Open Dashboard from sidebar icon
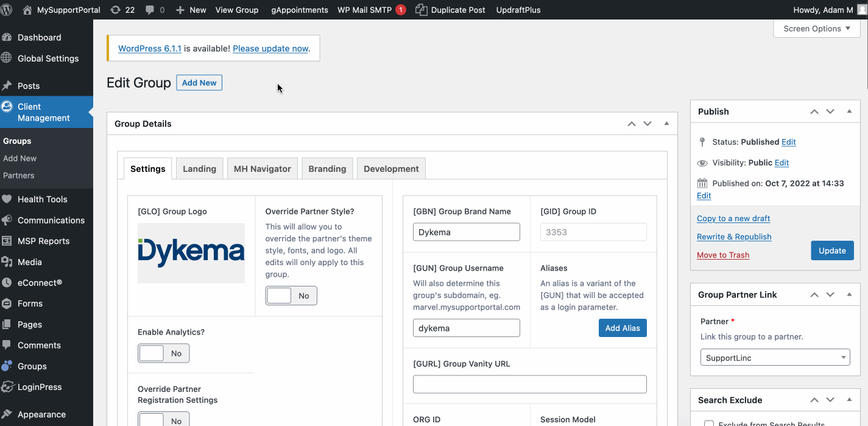Viewport: 868px width, 426px height. tap(7, 37)
